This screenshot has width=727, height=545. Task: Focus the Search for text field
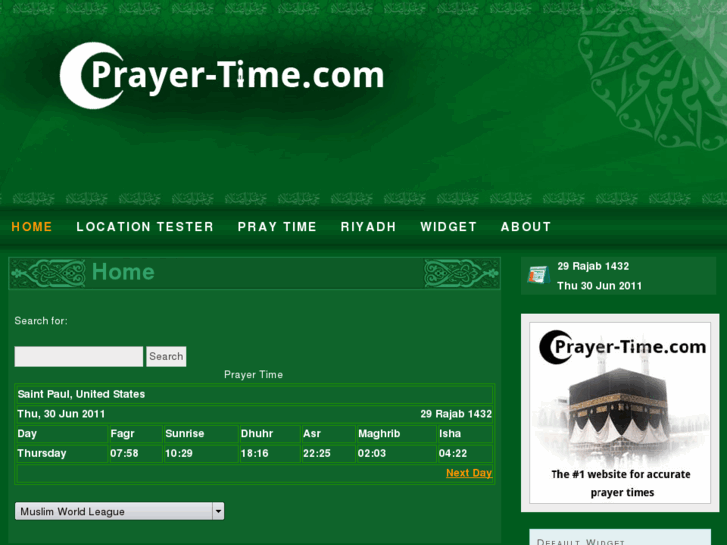click(x=79, y=356)
